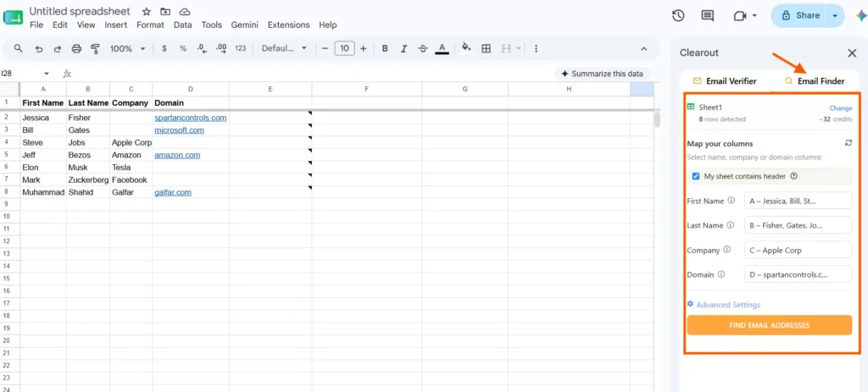
Task: Format as currency dollar icon
Action: click(164, 48)
